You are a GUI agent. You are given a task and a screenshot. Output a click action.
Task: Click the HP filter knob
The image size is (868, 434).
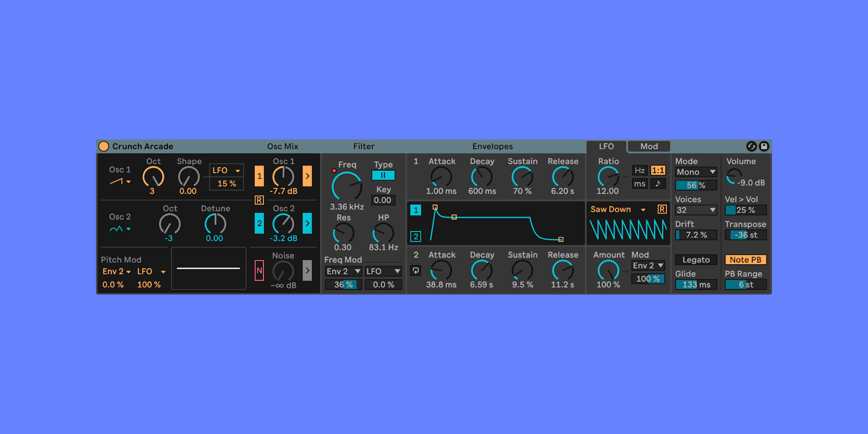(x=383, y=233)
